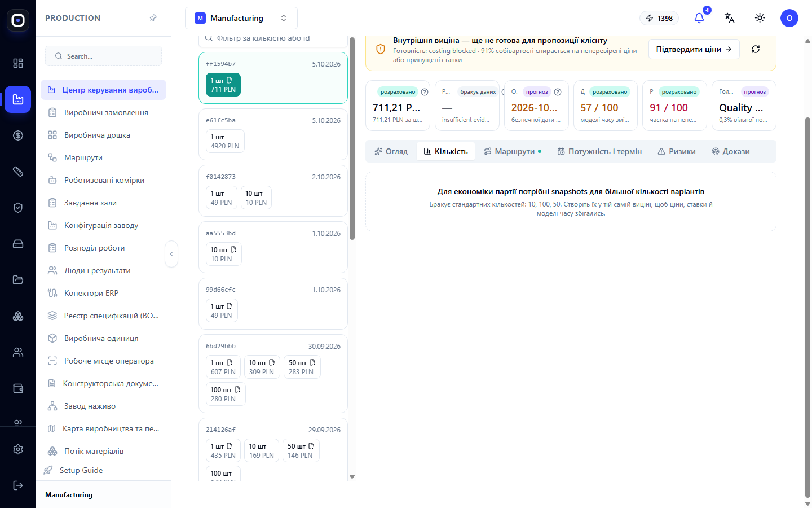Toggle light/dark theme sun icon

pos(760,18)
